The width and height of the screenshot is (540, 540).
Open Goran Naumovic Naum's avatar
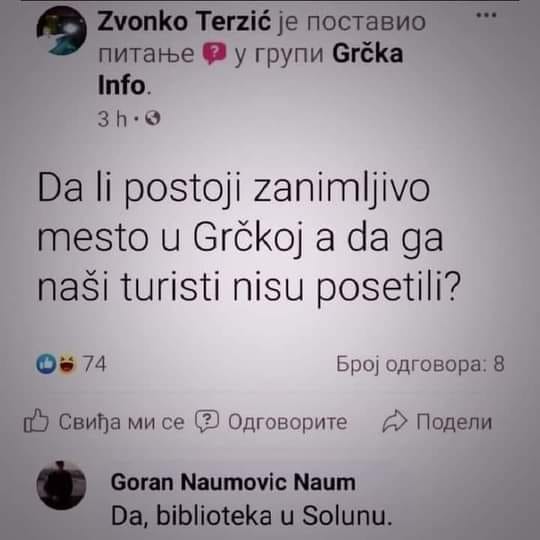tap(61, 485)
